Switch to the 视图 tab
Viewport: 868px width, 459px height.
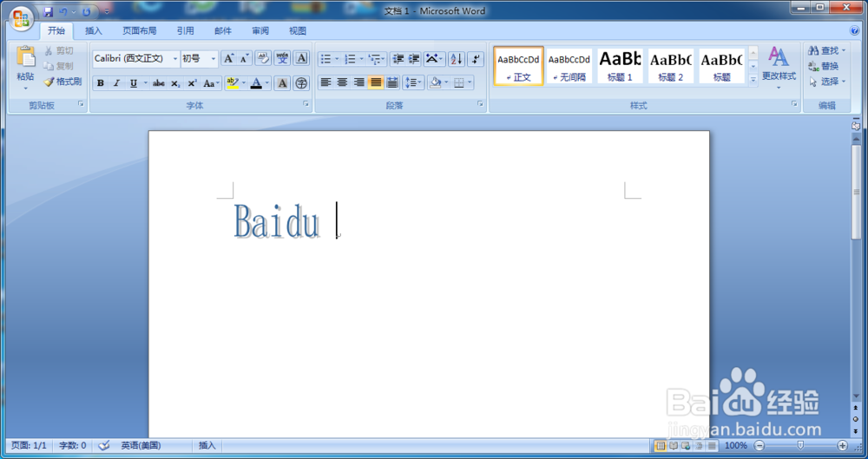[298, 31]
